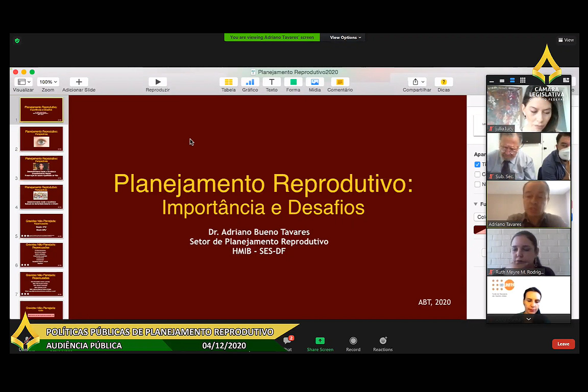Open the Forma shape tool
The height and width of the screenshot is (392, 588).
pos(293,82)
